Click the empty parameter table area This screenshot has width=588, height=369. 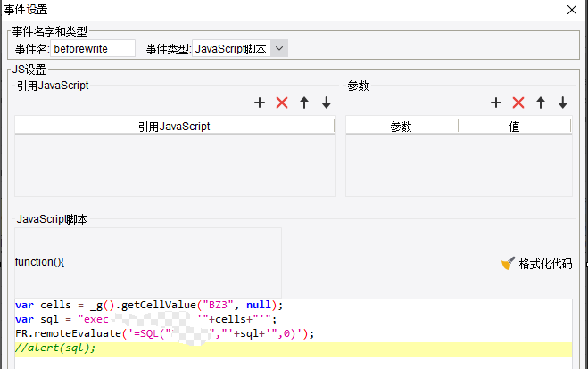(459, 165)
